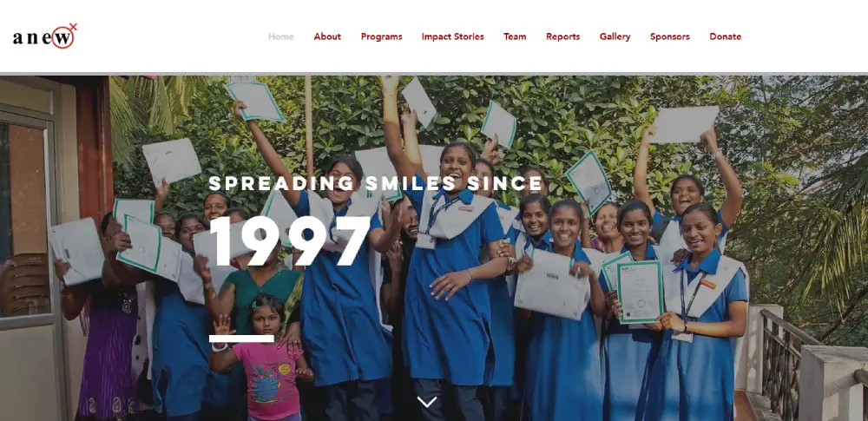View the Reports section
868x421 pixels.
click(563, 36)
